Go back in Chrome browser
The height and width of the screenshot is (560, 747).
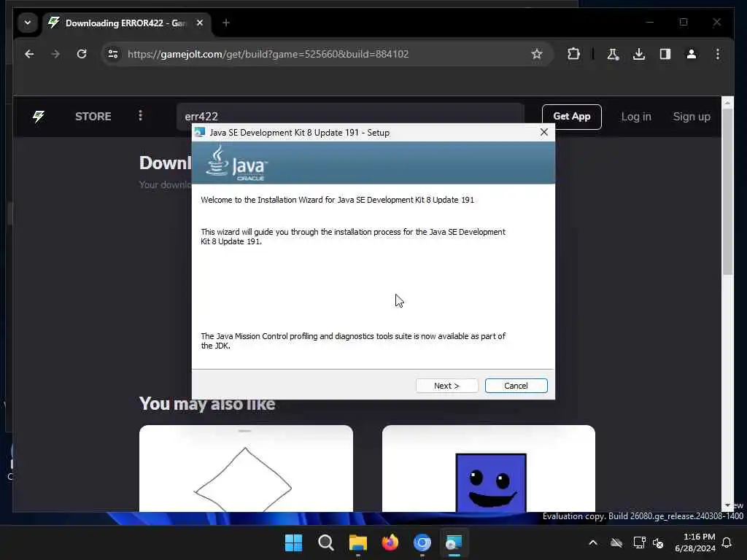[29, 54]
